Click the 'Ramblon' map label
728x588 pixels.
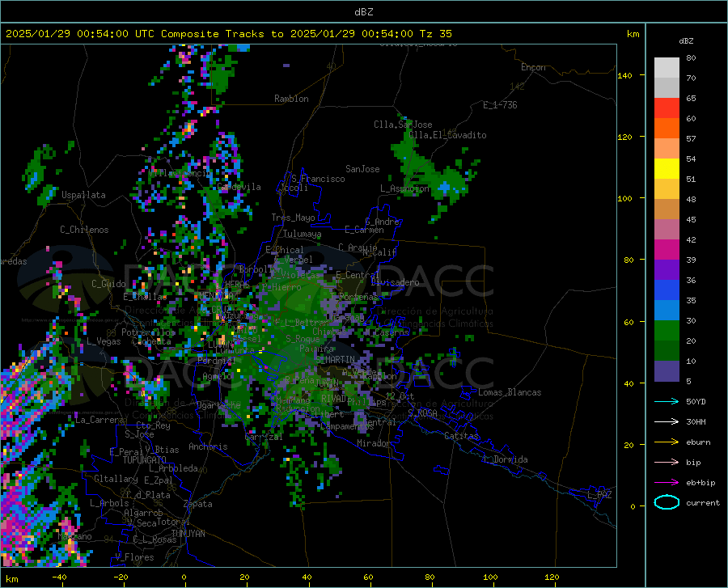[x=291, y=99]
